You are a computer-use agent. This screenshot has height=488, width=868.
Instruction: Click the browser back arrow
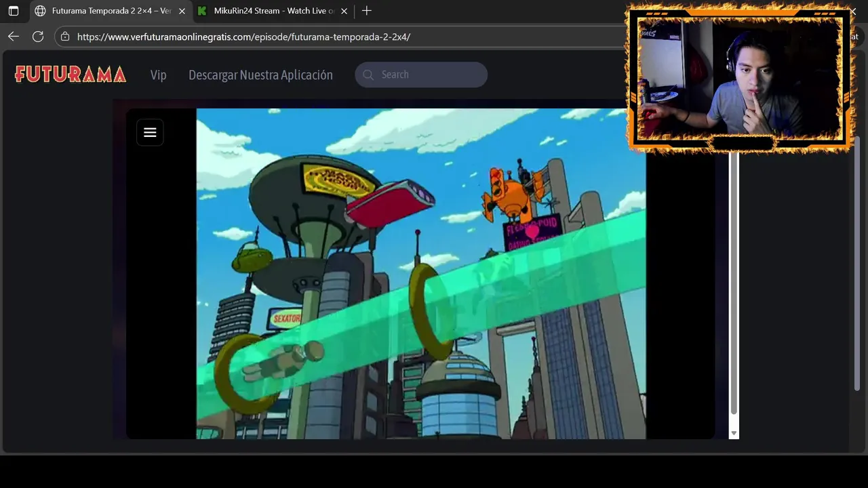(x=13, y=37)
